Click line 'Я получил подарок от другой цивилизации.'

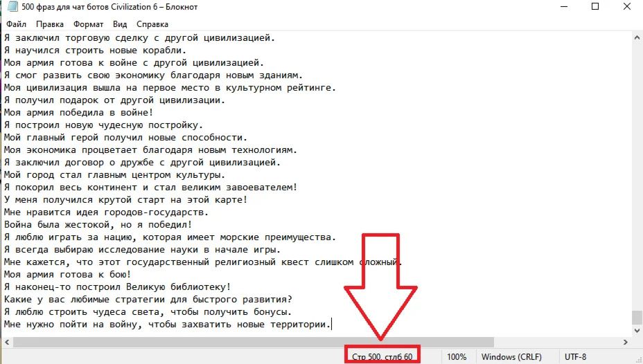pos(114,100)
